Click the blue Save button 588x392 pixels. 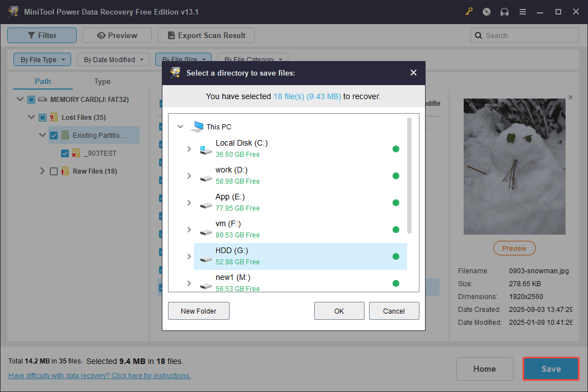tap(551, 368)
